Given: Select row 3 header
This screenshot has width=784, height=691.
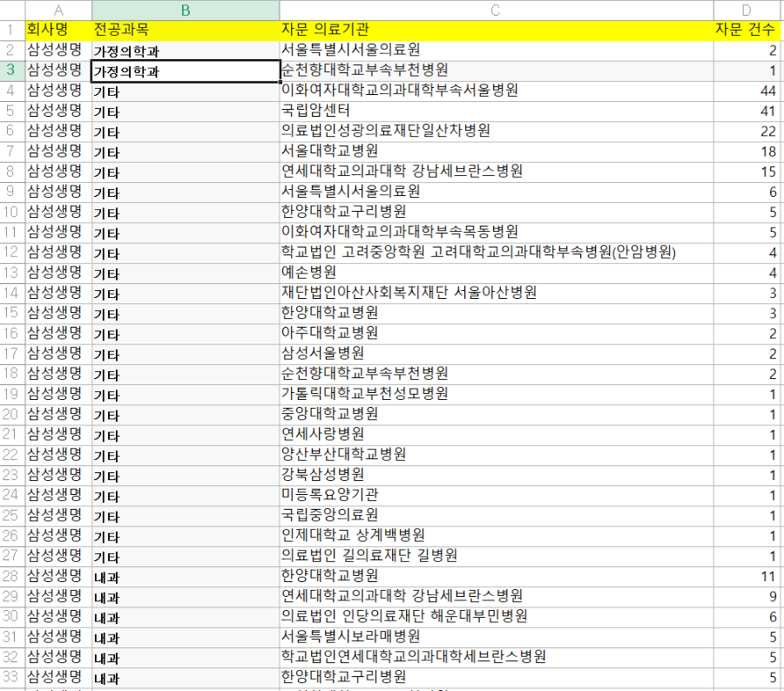Looking at the screenshot, I should [x=12, y=71].
